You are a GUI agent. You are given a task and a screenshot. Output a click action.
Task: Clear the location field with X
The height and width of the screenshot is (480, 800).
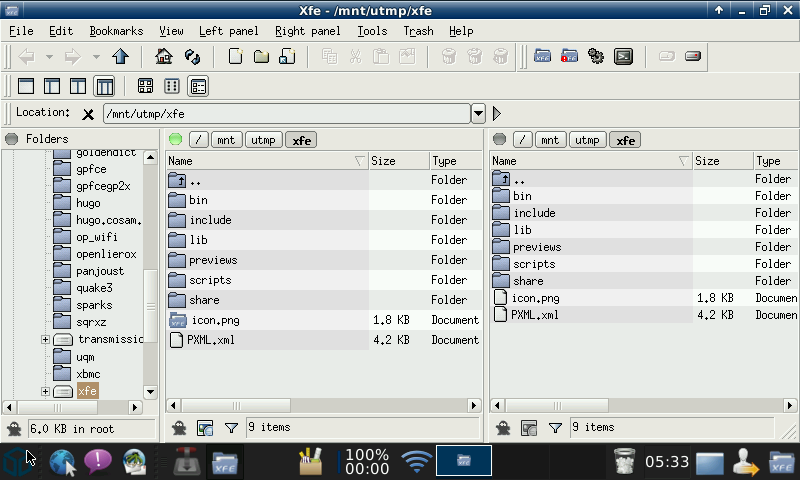point(88,114)
